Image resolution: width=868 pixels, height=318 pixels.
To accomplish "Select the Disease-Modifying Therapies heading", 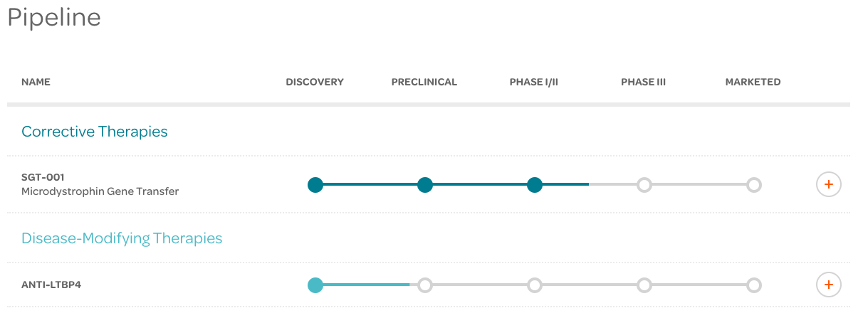I will click(x=122, y=238).
